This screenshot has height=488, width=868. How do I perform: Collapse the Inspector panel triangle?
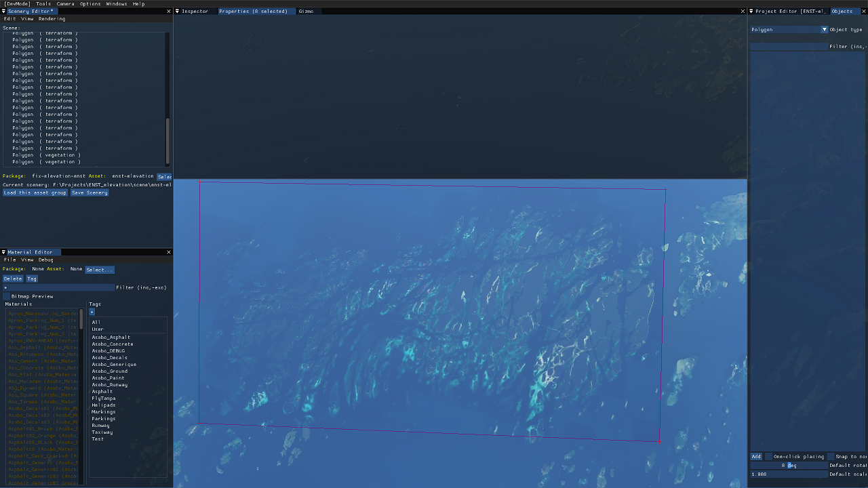tap(177, 12)
